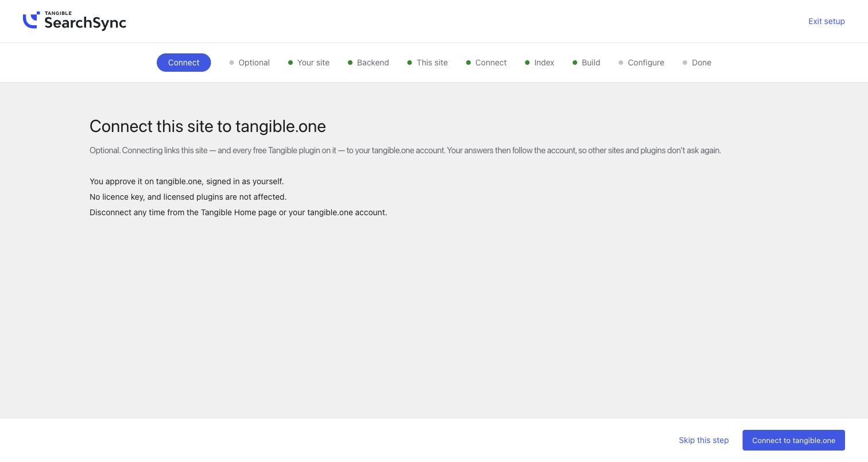Click the Tangible SearchSync logo

pos(75,21)
